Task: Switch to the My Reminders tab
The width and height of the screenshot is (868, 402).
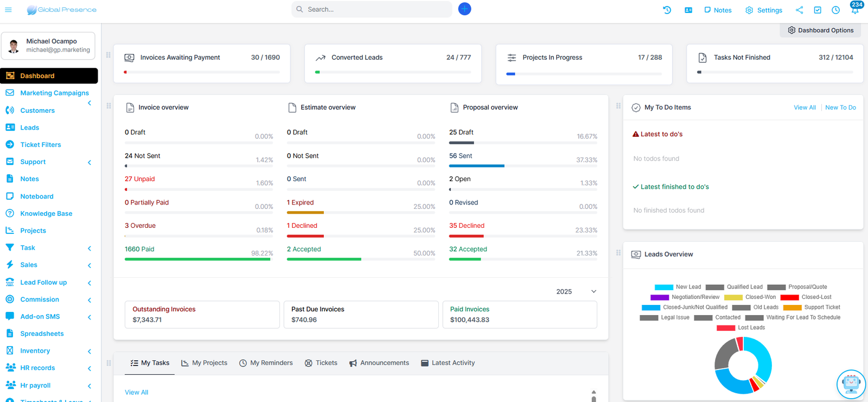Action: click(x=266, y=363)
